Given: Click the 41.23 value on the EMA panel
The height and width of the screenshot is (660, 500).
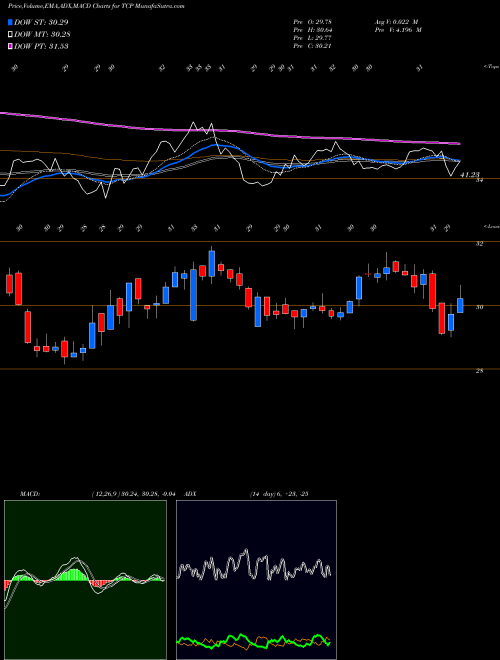Looking at the screenshot, I should click(470, 174).
